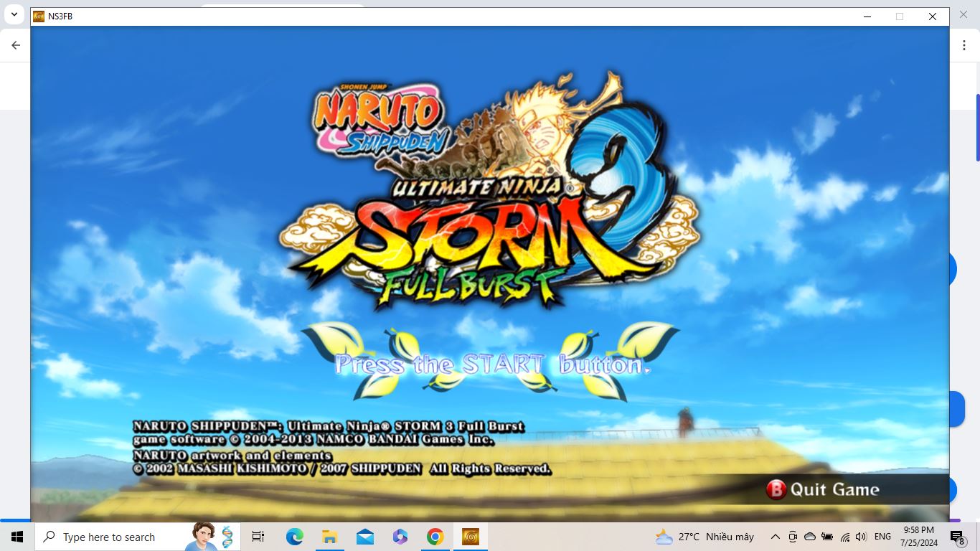Image resolution: width=980 pixels, height=551 pixels.
Task: Switch keyboard layout via the ENG indicator
Action: click(882, 537)
